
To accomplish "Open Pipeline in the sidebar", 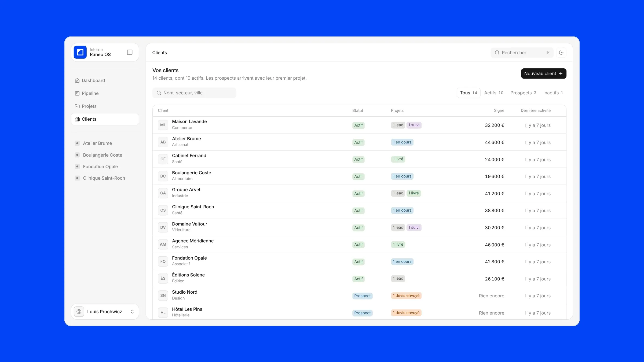I will click(105, 93).
